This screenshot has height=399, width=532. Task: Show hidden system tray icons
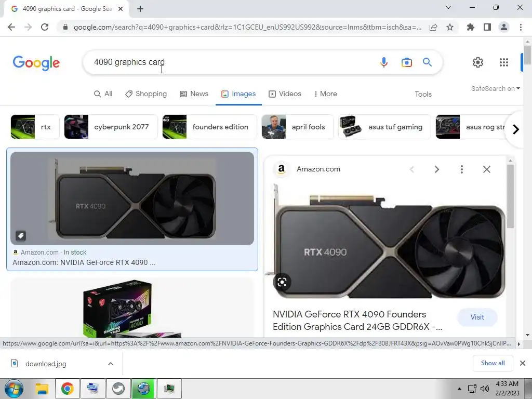click(459, 389)
